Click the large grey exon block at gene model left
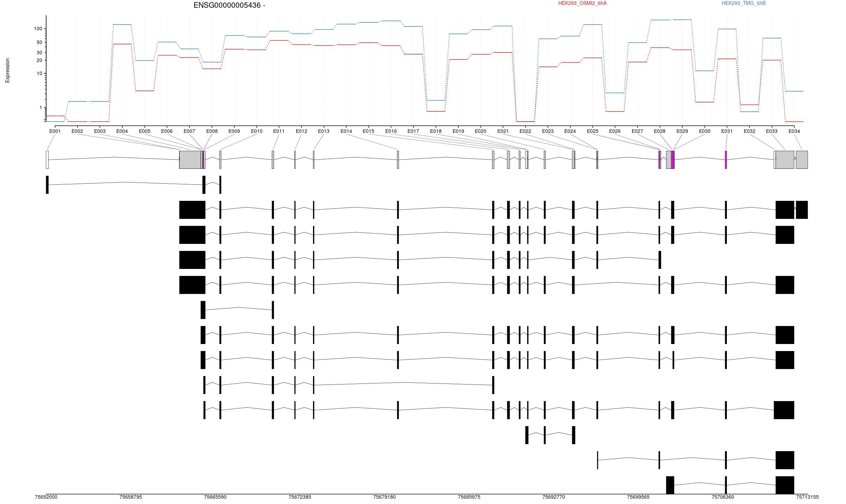 pyautogui.click(x=190, y=160)
